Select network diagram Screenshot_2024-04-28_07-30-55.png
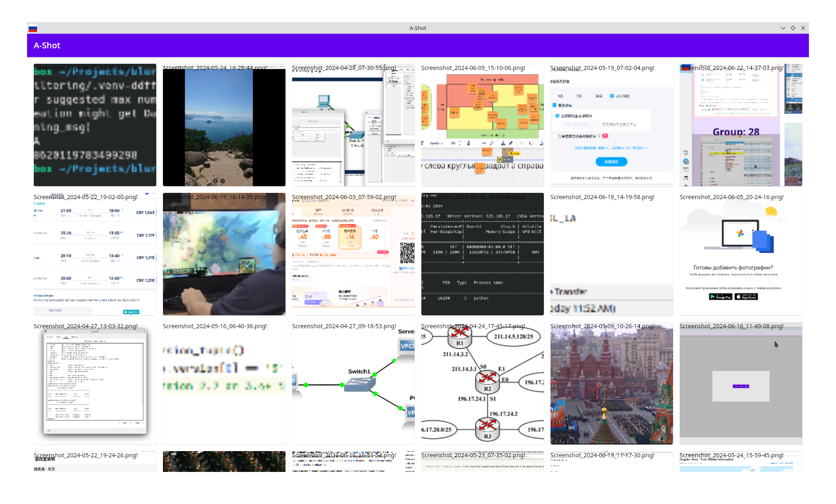 coord(353,125)
